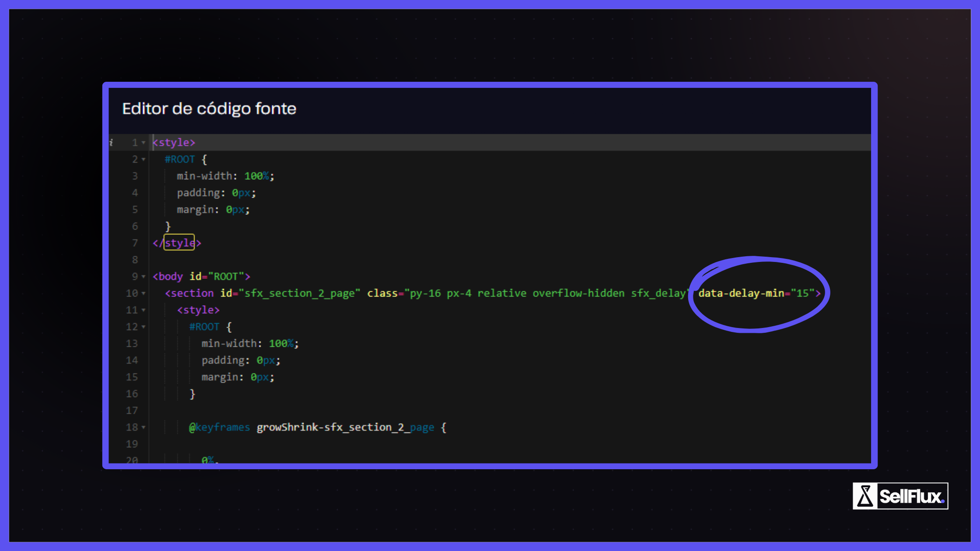Collapse the body element on line 9

[x=143, y=276]
